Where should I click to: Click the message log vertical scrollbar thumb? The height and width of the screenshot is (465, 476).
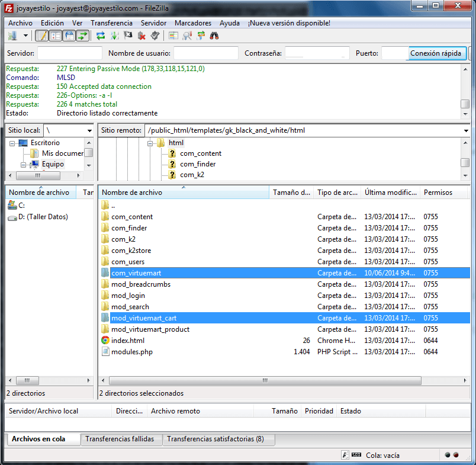[465, 104]
